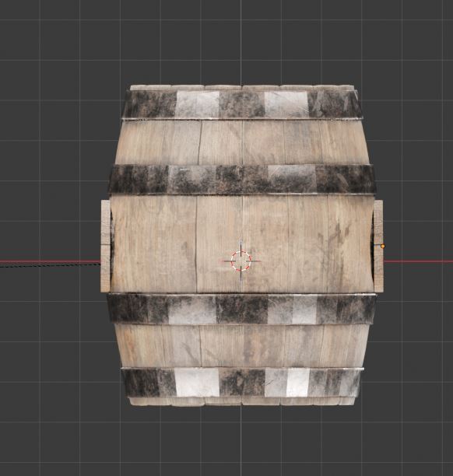Click the right wooden side block

378,246
